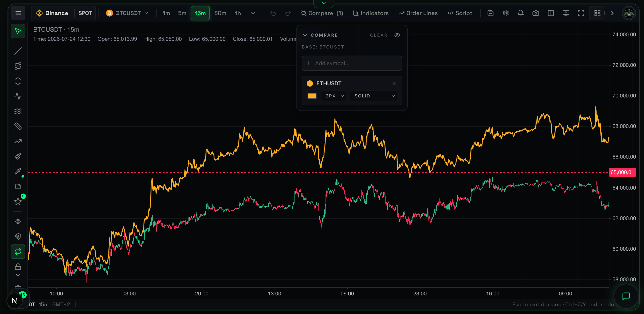The height and width of the screenshot is (314, 644).
Task: Open the Indicators menu
Action: tap(371, 13)
